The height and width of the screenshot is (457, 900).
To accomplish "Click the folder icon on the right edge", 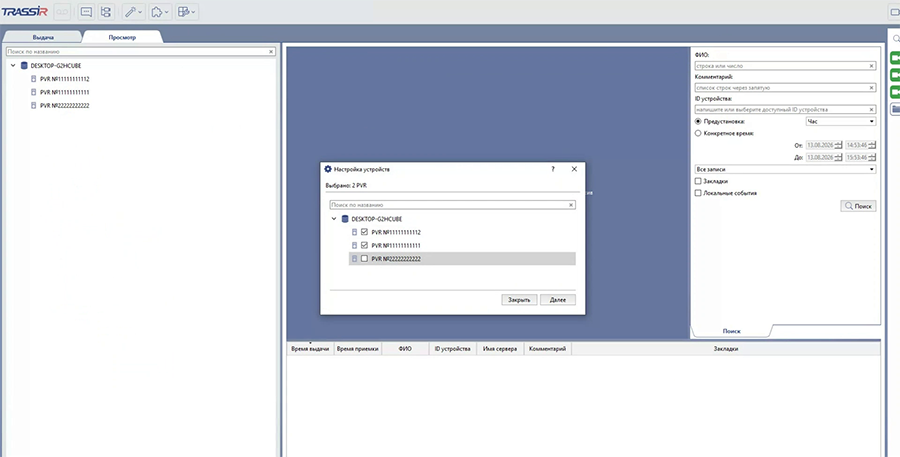I will (895, 109).
